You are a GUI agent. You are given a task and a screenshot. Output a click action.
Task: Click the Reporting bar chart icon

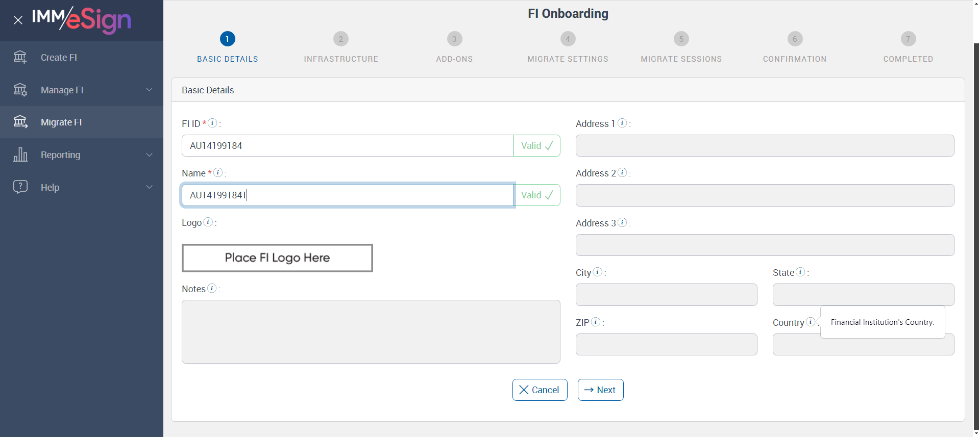(20, 155)
